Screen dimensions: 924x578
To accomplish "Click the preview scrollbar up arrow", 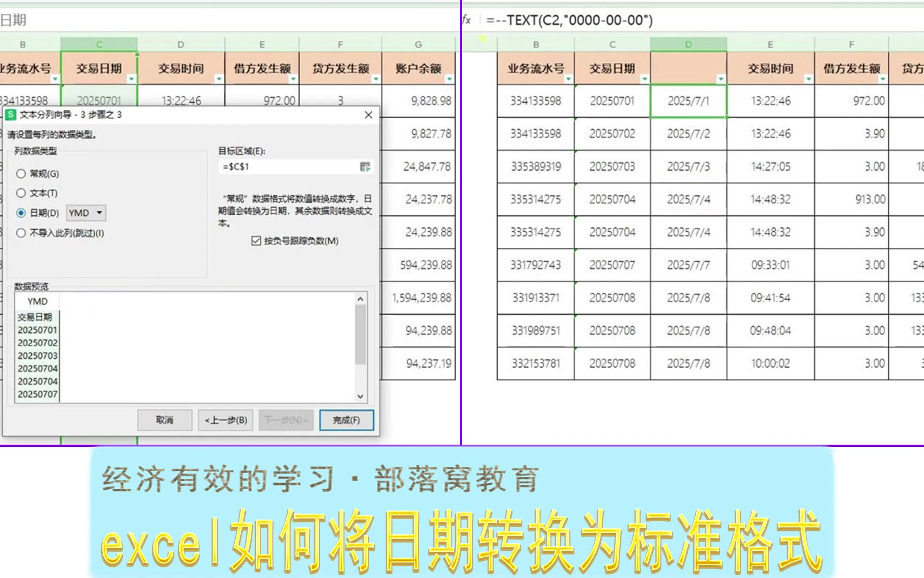I will 360,299.
